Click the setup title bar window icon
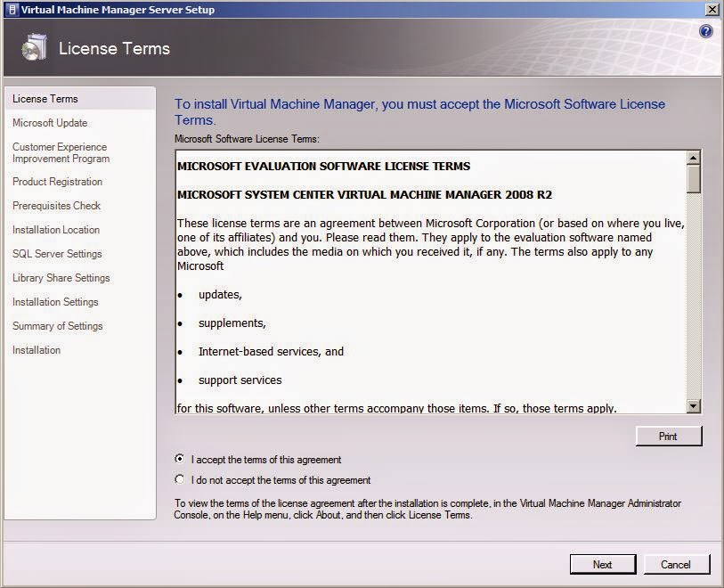This screenshot has width=724, height=588. [x=12, y=10]
